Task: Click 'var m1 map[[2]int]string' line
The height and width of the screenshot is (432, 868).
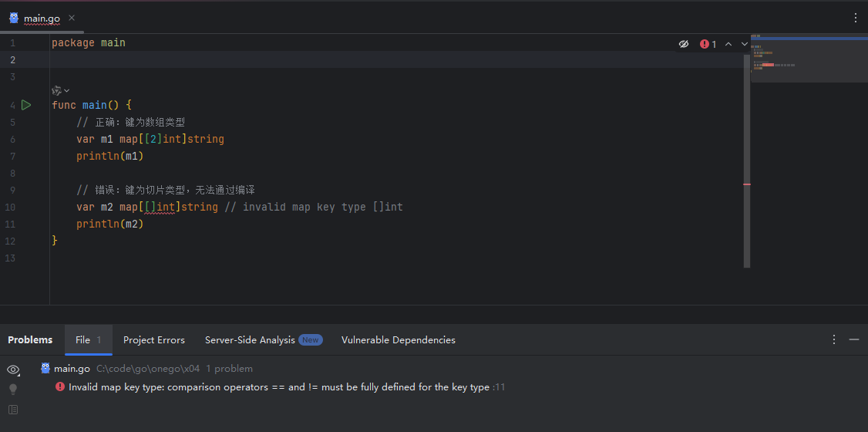Action: tap(150, 139)
